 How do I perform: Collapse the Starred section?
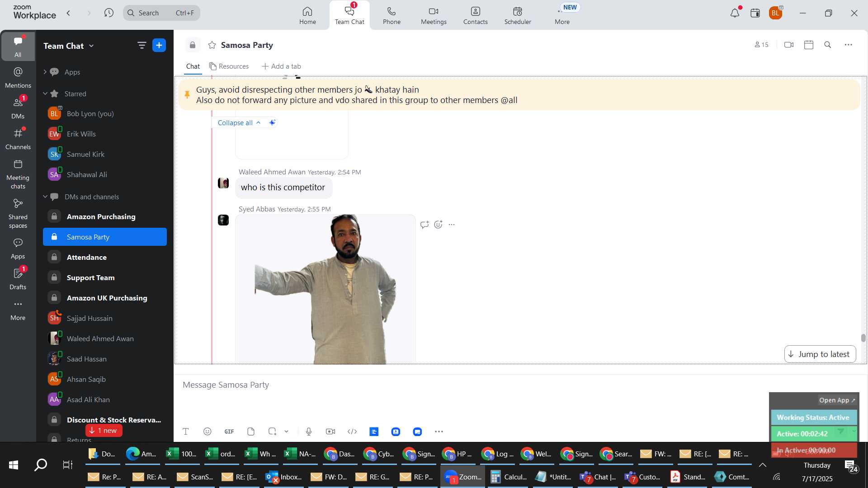pos(45,94)
